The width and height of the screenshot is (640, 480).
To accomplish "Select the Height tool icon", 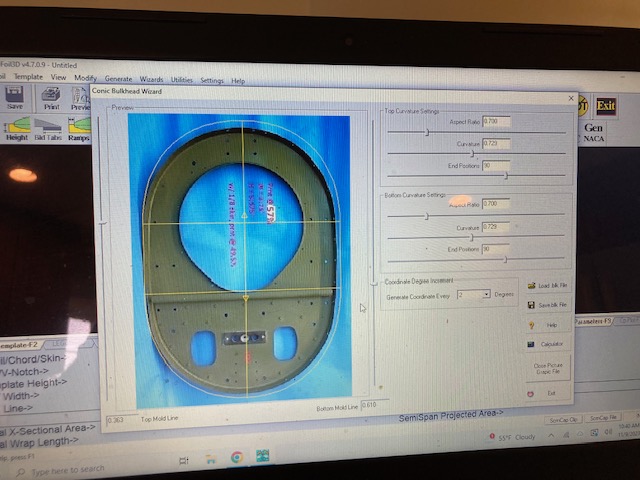I will coord(17,129).
